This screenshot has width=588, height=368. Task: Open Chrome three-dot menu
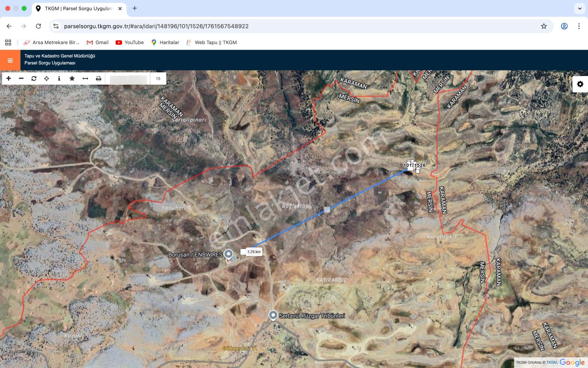579,26
